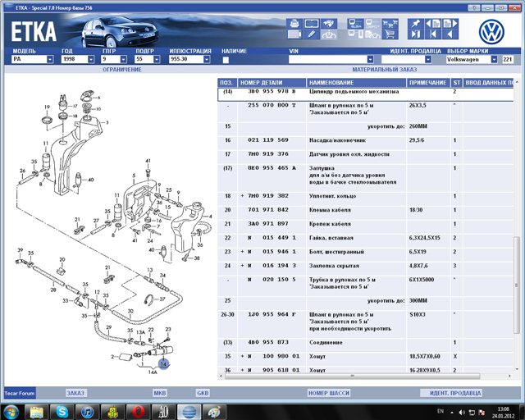Click the binoculars search icon

[329, 24]
